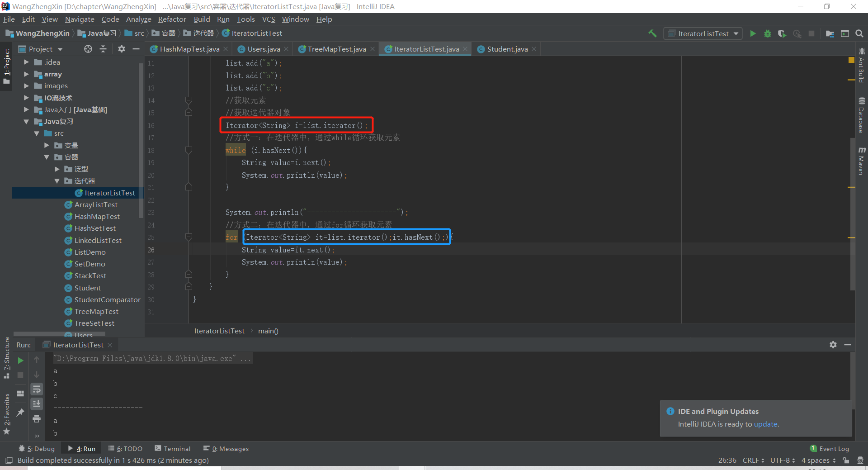The width and height of the screenshot is (868, 470).
Task: Open Run panel settings gear
Action: coord(833,345)
